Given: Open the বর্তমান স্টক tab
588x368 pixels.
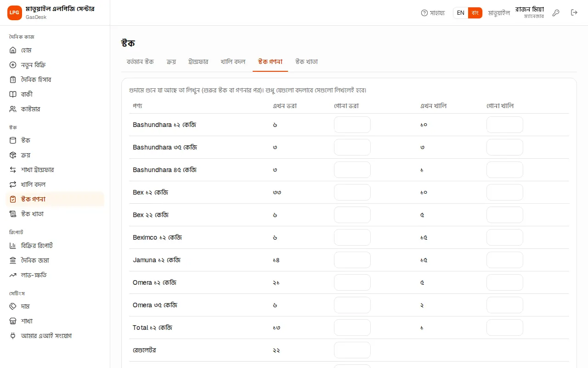Looking at the screenshot, I should click(x=140, y=62).
